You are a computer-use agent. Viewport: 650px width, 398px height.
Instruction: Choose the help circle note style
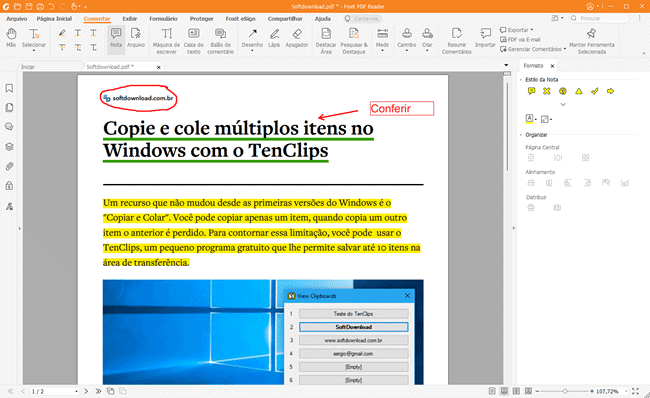[x=563, y=91]
